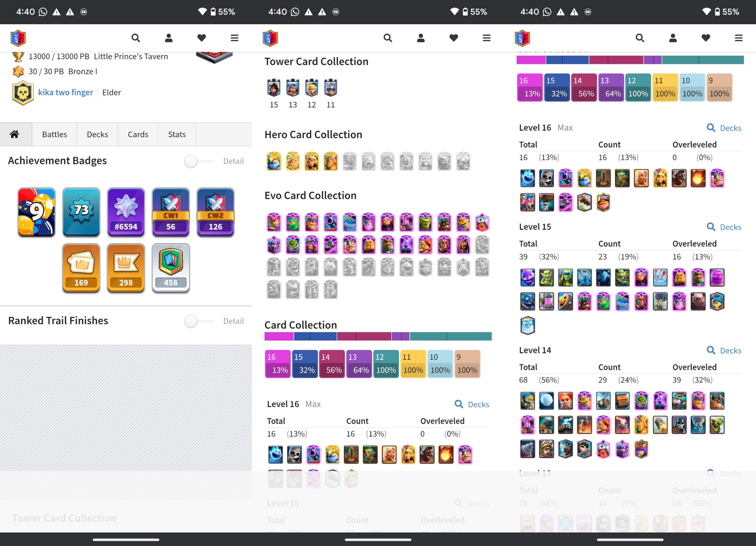The image size is (756, 546).
Task: Select level 12 (100%) swatch on middle screen
Action: pos(386,364)
